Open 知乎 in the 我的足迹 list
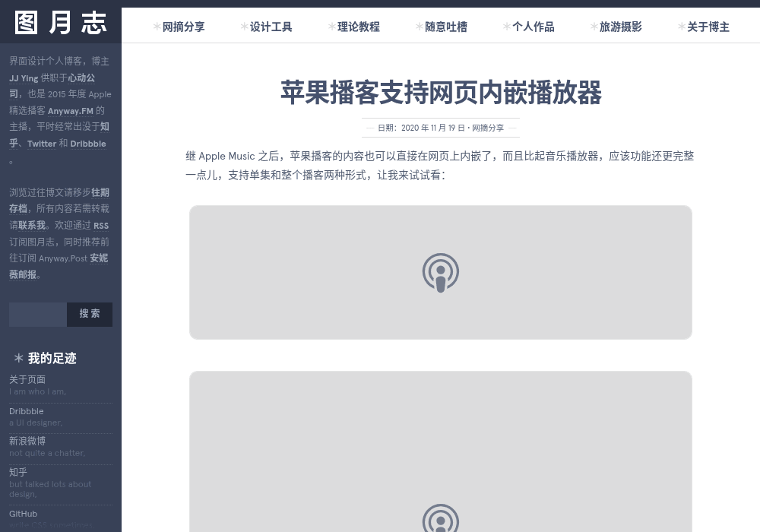Viewport: 760px width, 532px height. coord(18,472)
